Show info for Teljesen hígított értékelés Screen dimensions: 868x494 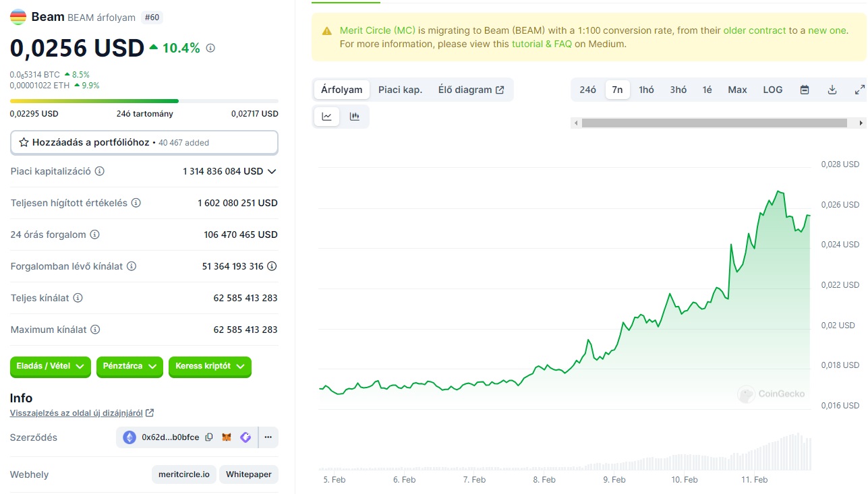pos(136,203)
